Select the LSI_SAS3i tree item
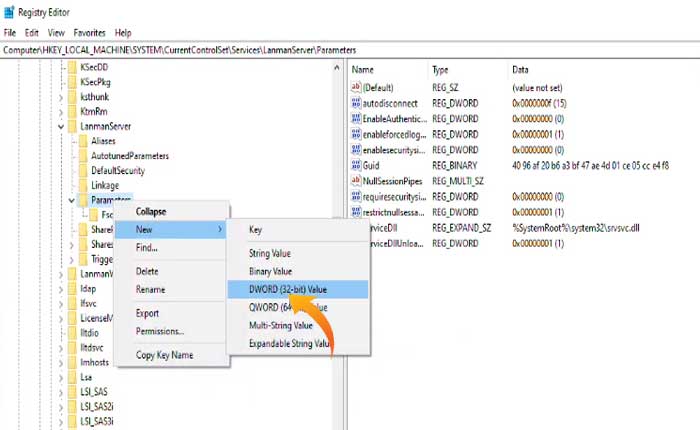The image size is (700, 430). click(97, 421)
